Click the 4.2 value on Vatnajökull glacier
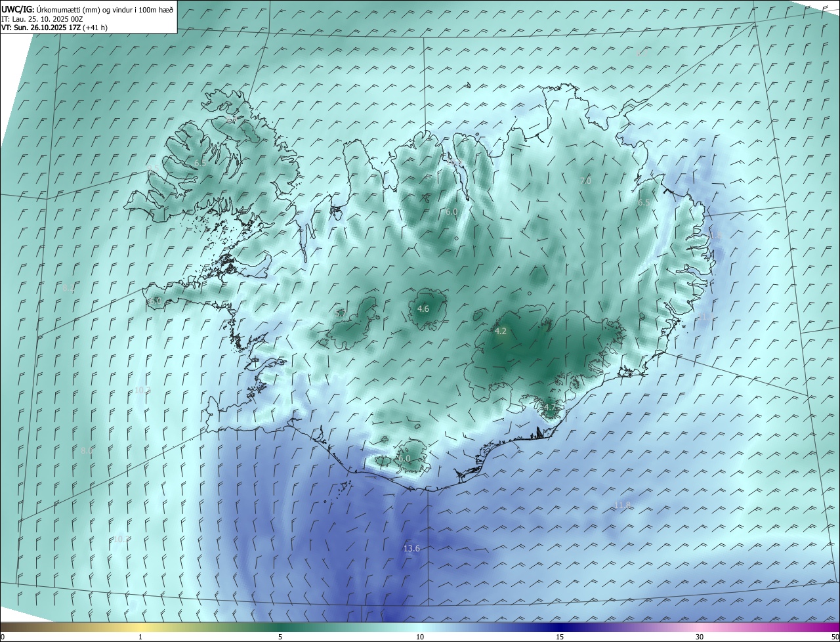Image resolution: width=840 pixels, height=642 pixels. pos(501,332)
